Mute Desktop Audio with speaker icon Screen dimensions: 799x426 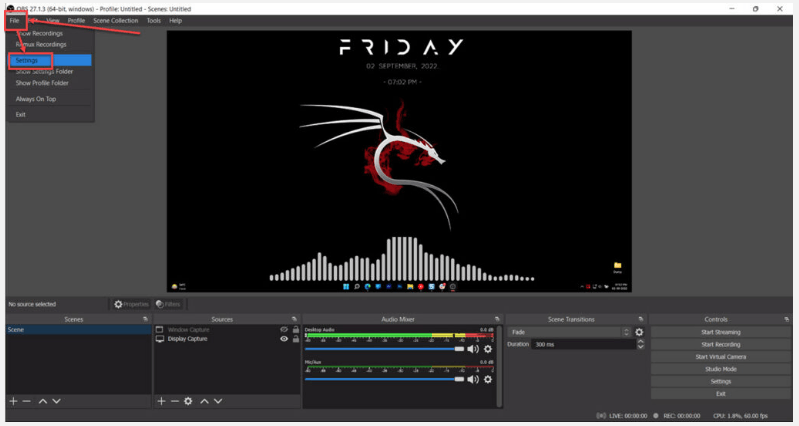473,349
